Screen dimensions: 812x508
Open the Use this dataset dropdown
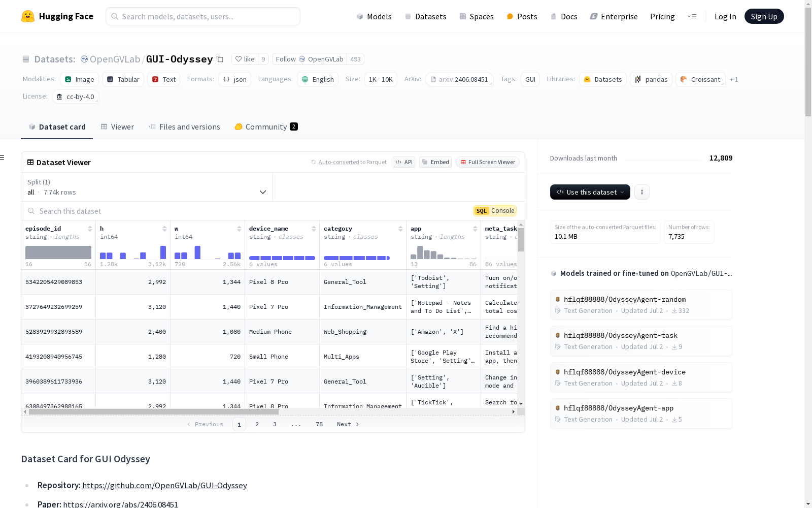pos(590,192)
